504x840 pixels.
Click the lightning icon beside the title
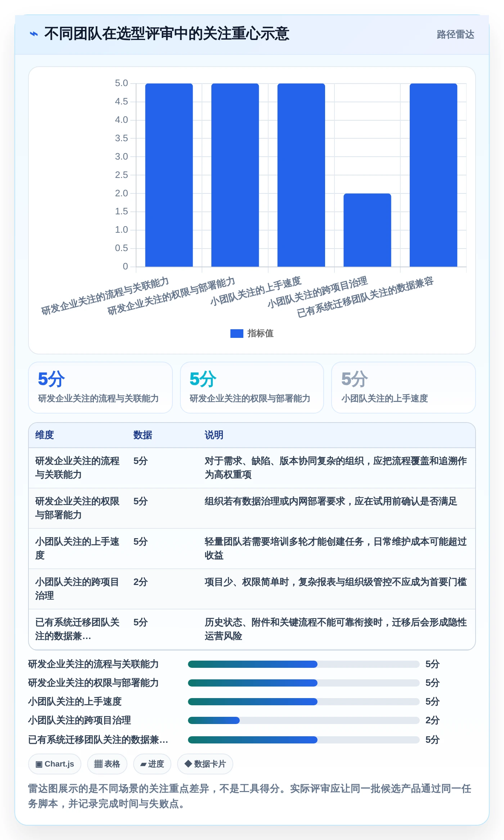point(33,34)
